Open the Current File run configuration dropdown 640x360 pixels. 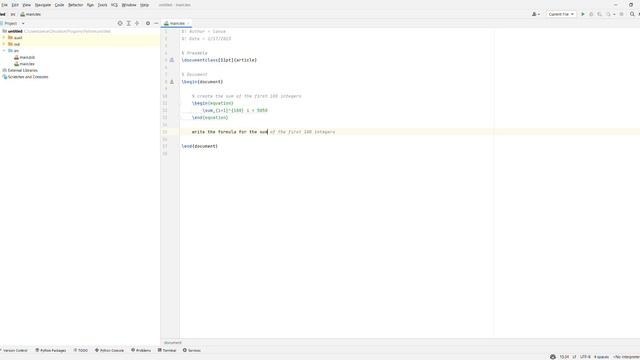561,14
